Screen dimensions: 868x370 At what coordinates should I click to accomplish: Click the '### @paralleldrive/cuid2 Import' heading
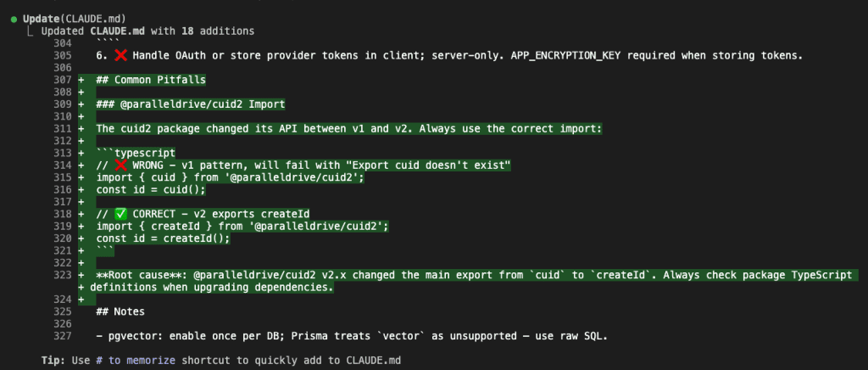point(191,104)
